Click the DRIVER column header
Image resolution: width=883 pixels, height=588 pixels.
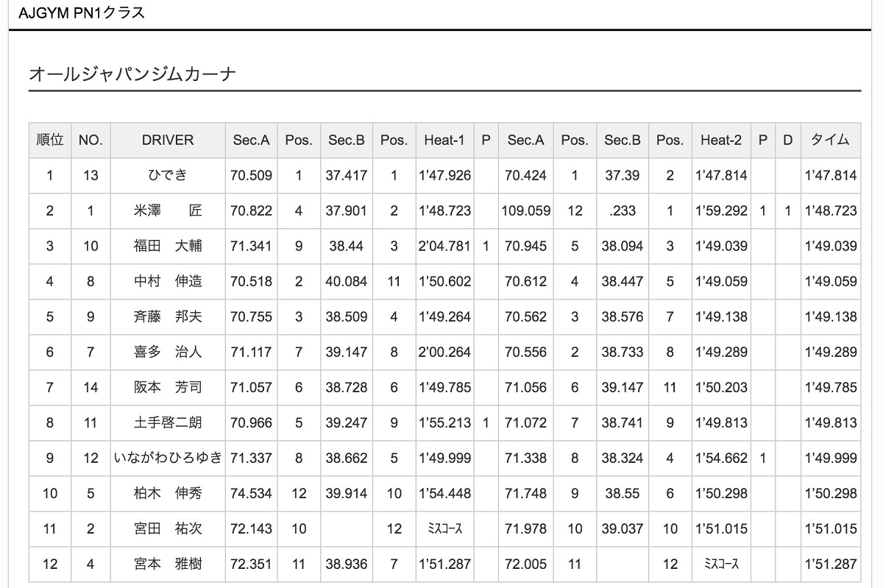coord(168,140)
